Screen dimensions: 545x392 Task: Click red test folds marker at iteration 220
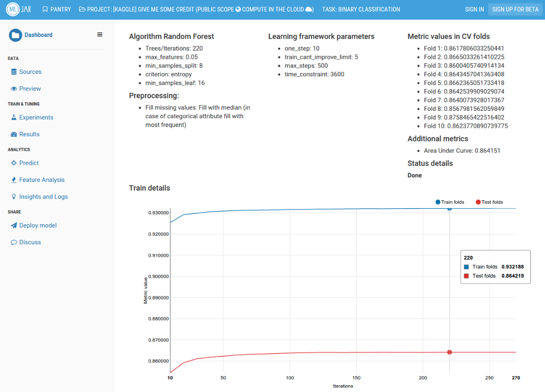(449, 352)
